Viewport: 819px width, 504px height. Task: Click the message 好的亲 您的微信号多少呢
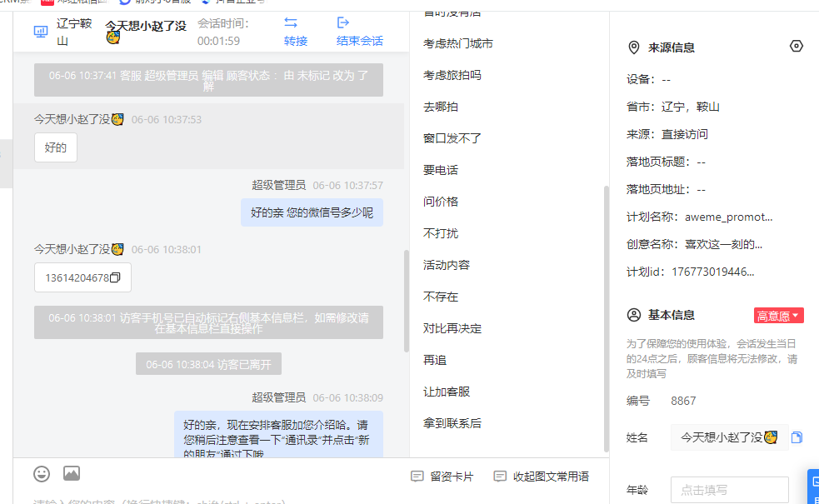312,212
